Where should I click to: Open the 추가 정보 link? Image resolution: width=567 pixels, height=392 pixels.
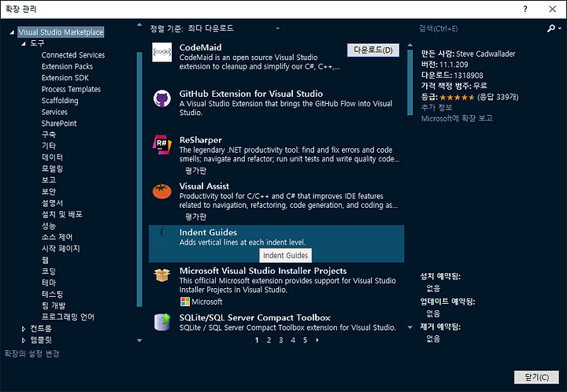tap(436, 108)
